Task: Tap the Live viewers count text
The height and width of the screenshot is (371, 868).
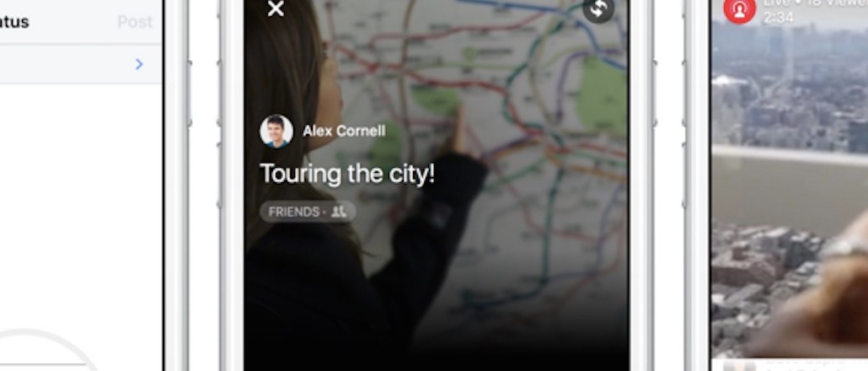Action: 815,3
